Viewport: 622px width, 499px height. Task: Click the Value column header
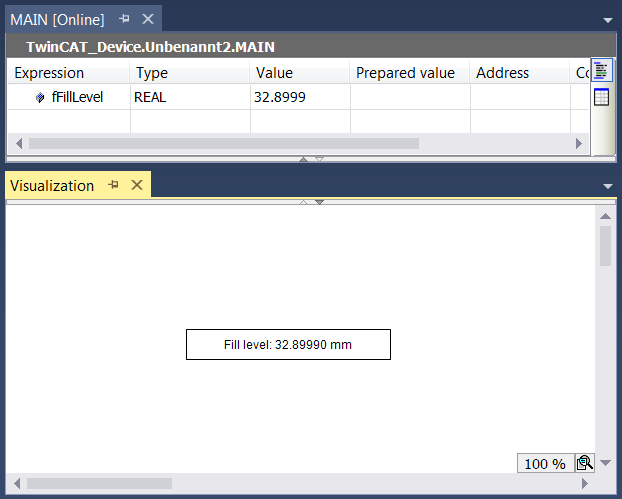(x=300, y=73)
